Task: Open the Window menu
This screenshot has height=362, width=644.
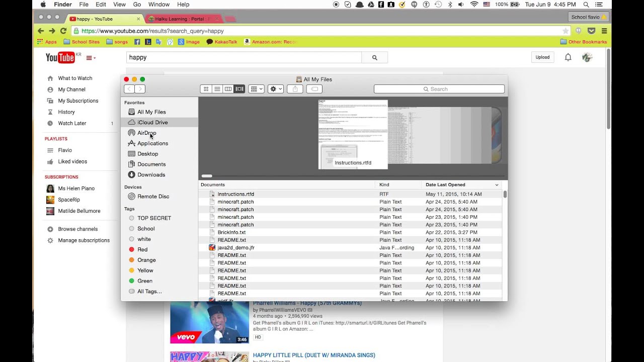Action: point(159,5)
